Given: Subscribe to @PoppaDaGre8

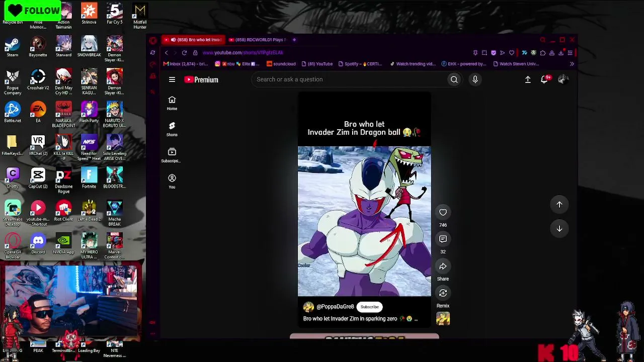Looking at the screenshot, I should click(x=369, y=307).
